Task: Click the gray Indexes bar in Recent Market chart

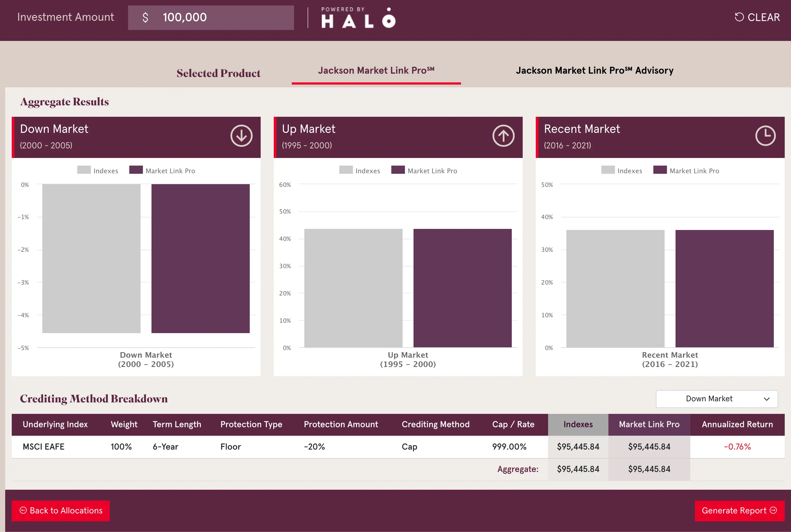Action: [x=615, y=289]
